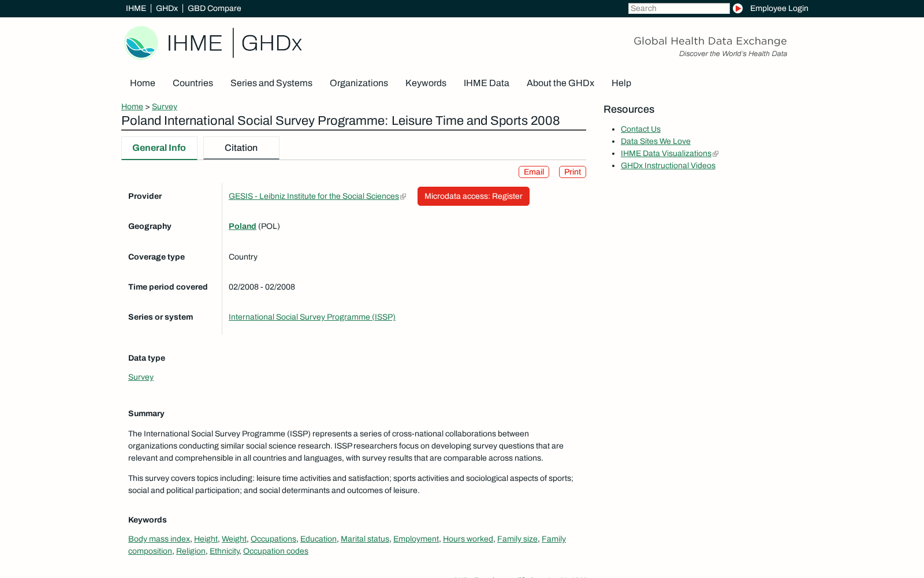This screenshot has width=924, height=578.
Task: Open the Help menu item
Action: pyautogui.click(x=621, y=83)
